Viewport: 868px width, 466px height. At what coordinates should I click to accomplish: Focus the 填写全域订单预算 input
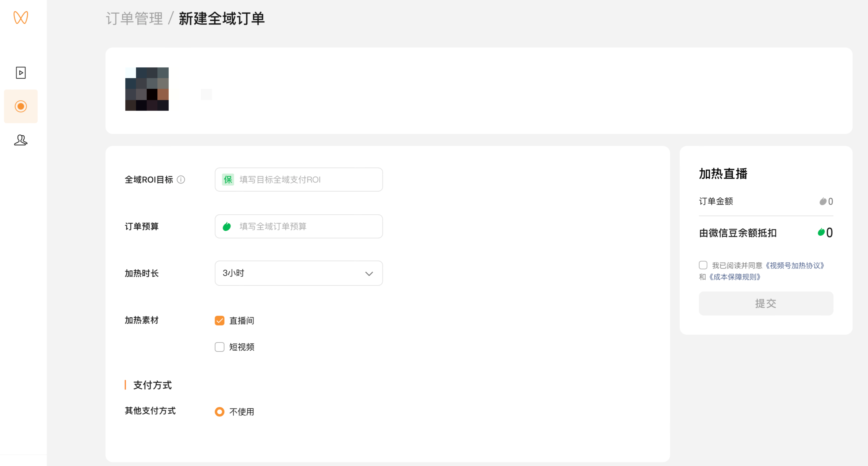point(299,226)
